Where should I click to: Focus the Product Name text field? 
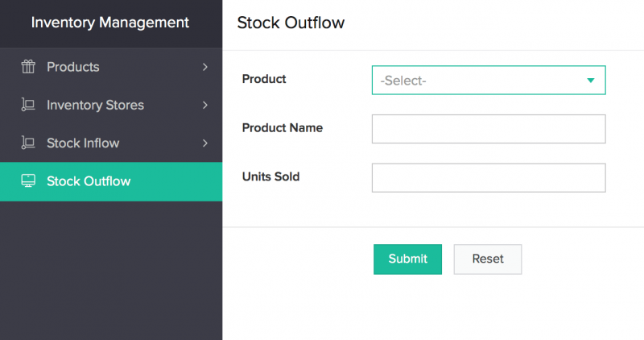click(x=488, y=129)
